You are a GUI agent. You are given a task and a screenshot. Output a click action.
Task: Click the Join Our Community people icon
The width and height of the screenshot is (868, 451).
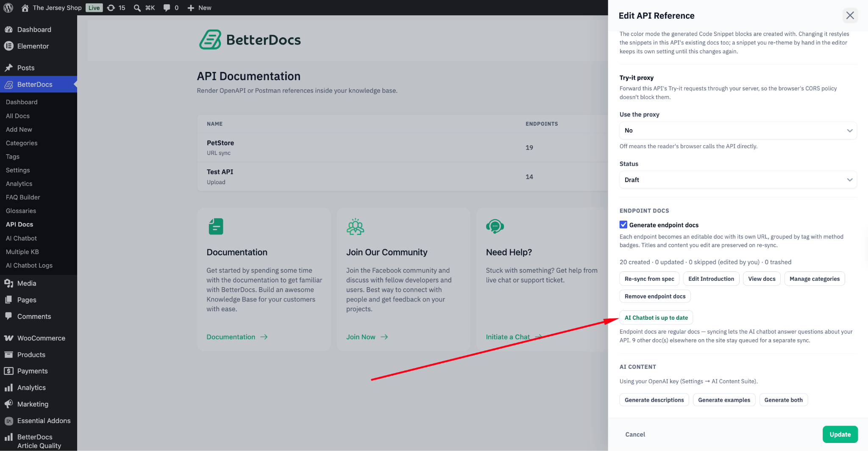355,227
